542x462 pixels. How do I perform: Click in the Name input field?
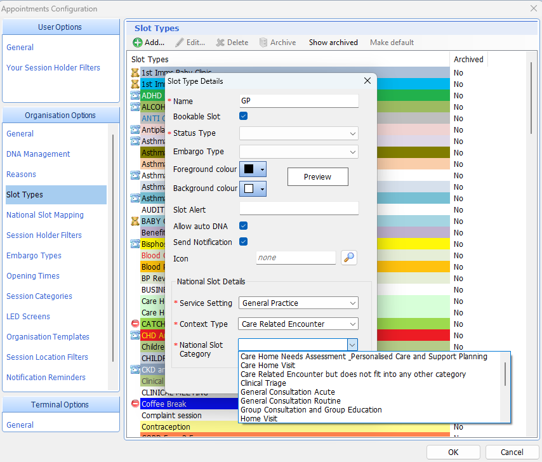tap(299, 101)
